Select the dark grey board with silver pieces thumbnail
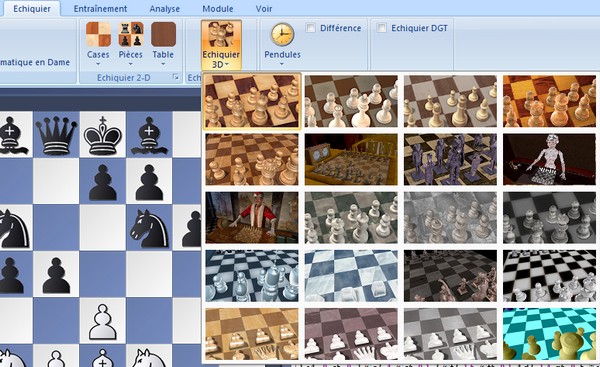600x367 pixels. 549,217
